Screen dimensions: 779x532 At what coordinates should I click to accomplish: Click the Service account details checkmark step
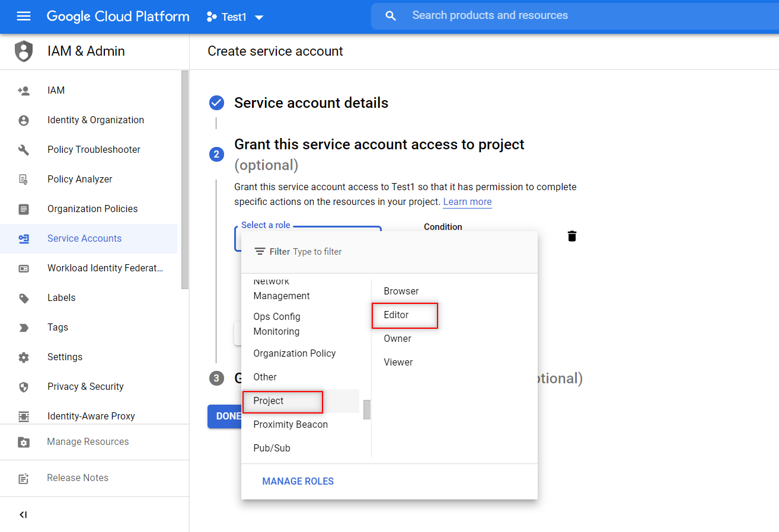coord(217,103)
